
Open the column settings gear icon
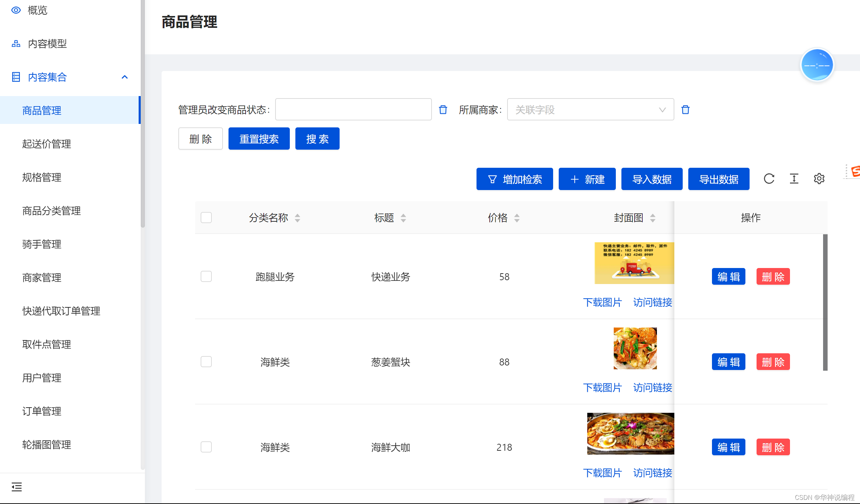click(x=819, y=179)
